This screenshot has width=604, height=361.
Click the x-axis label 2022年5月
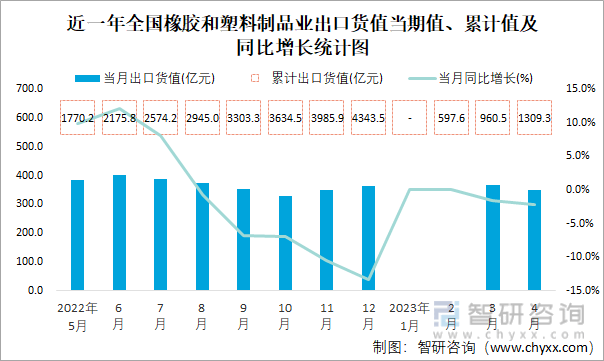(77, 317)
